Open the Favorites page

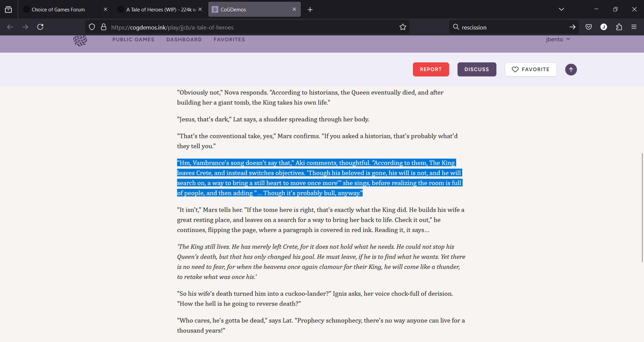tap(229, 40)
